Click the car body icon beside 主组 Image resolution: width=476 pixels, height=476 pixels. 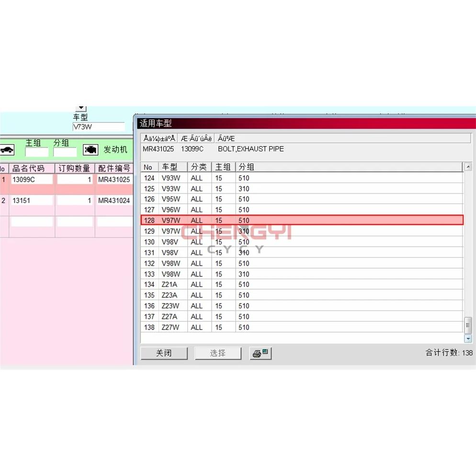click(x=7, y=150)
